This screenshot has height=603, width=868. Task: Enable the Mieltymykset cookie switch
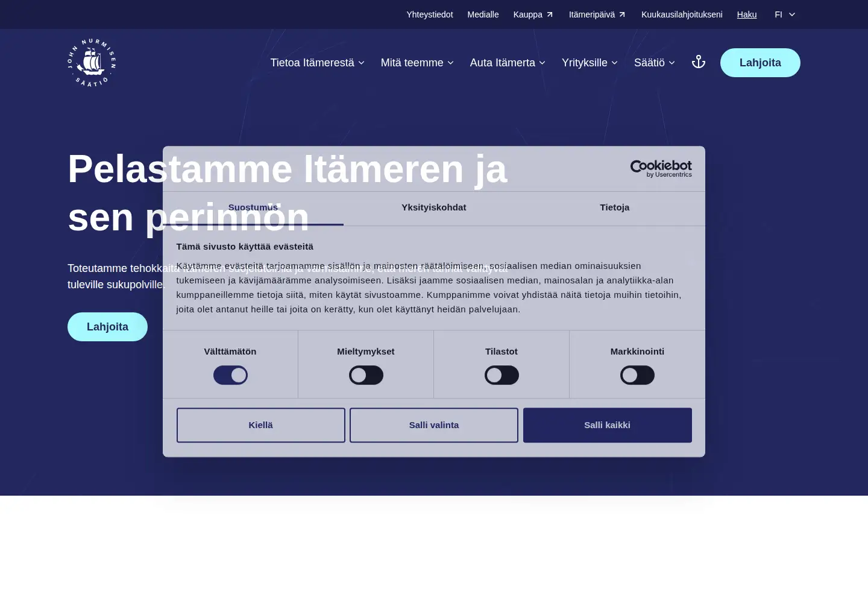click(366, 375)
